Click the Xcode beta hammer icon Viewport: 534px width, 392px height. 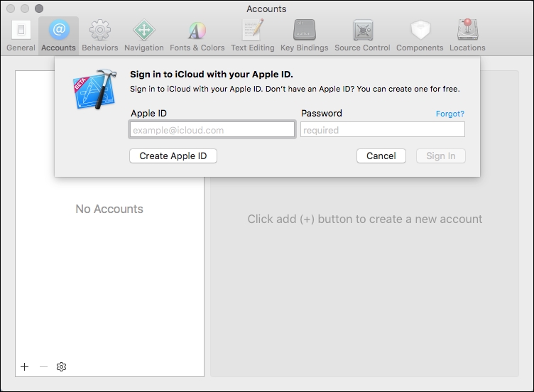click(x=94, y=89)
